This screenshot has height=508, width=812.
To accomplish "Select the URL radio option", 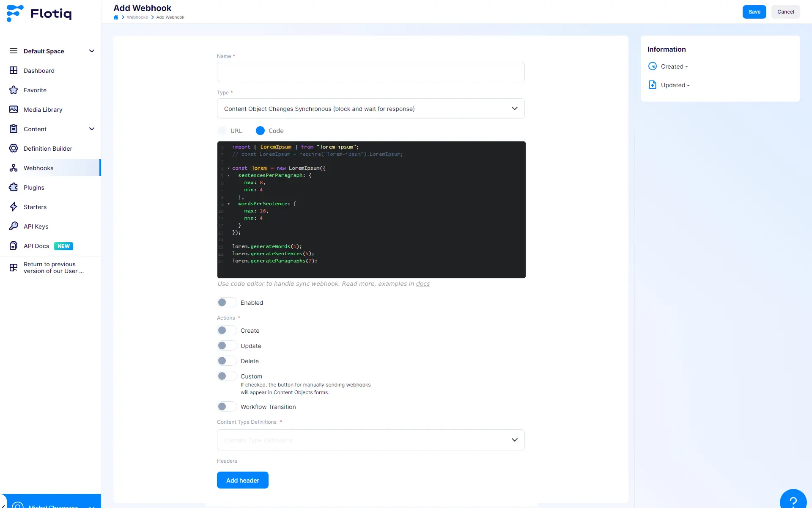I will [222, 131].
